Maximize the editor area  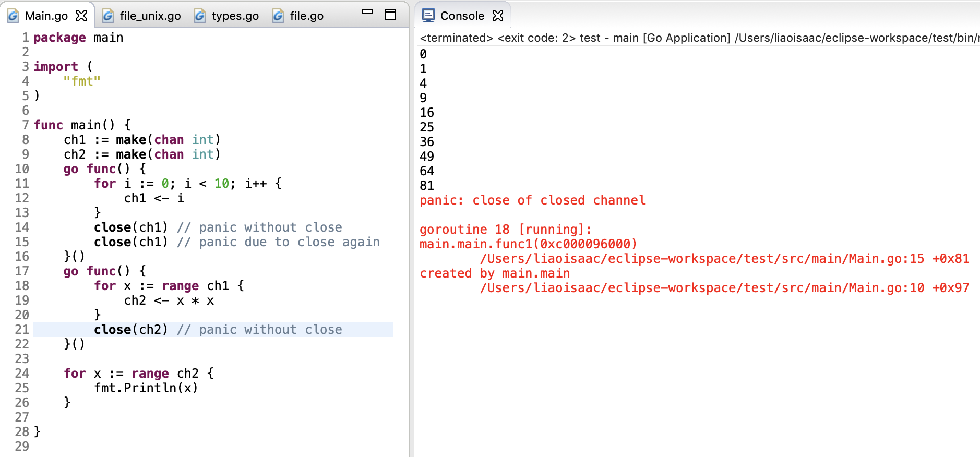[390, 15]
